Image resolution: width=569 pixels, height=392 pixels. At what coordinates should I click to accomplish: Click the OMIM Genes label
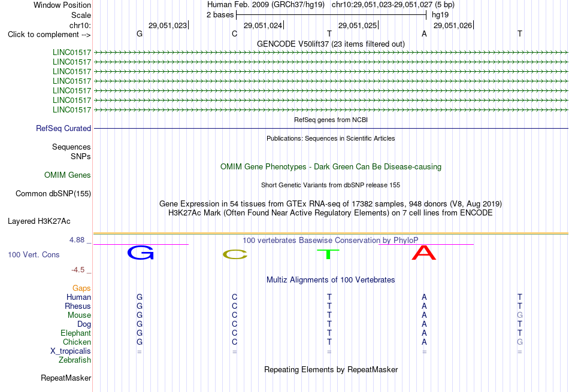[68, 175]
